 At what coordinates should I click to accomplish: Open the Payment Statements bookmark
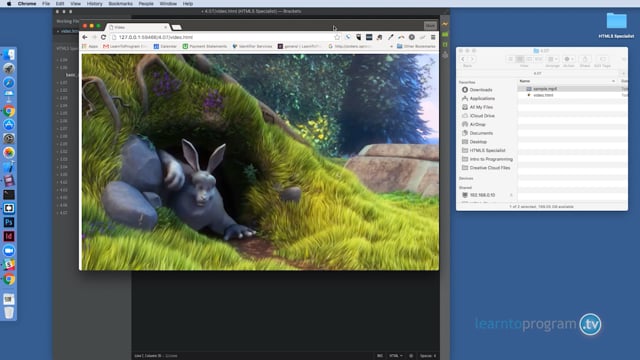[204, 47]
